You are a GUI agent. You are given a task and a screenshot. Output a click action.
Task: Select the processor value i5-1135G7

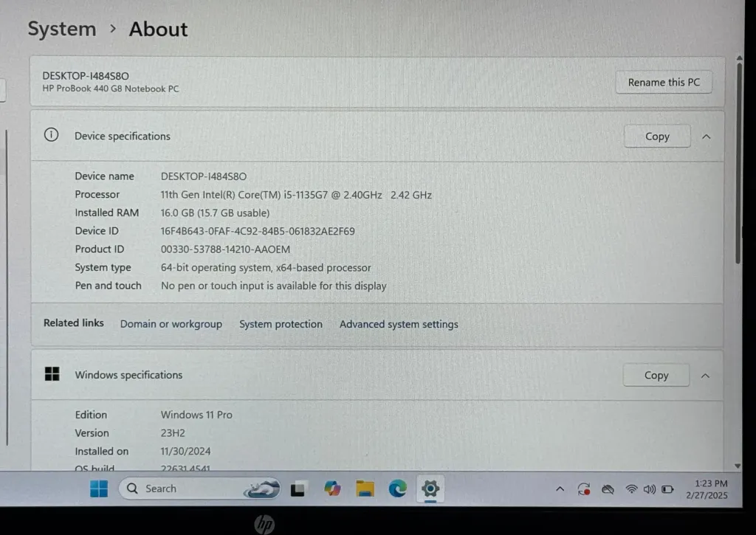pyautogui.click(x=296, y=195)
